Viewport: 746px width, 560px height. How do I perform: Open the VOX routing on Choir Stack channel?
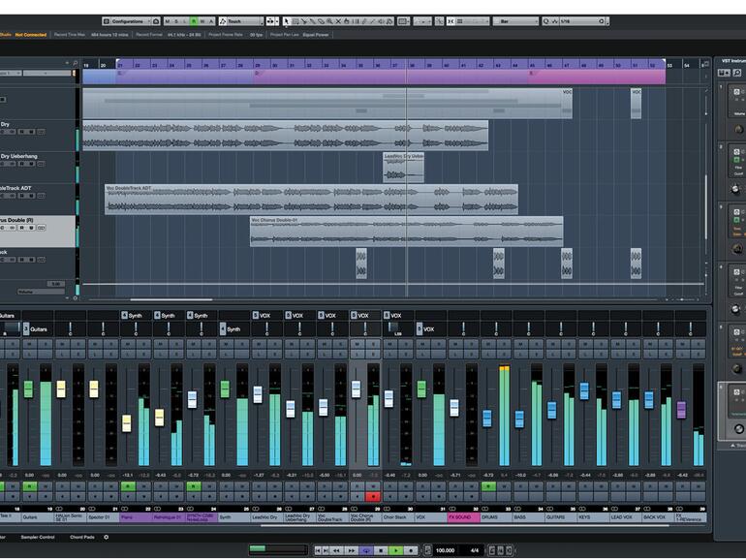(x=398, y=315)
